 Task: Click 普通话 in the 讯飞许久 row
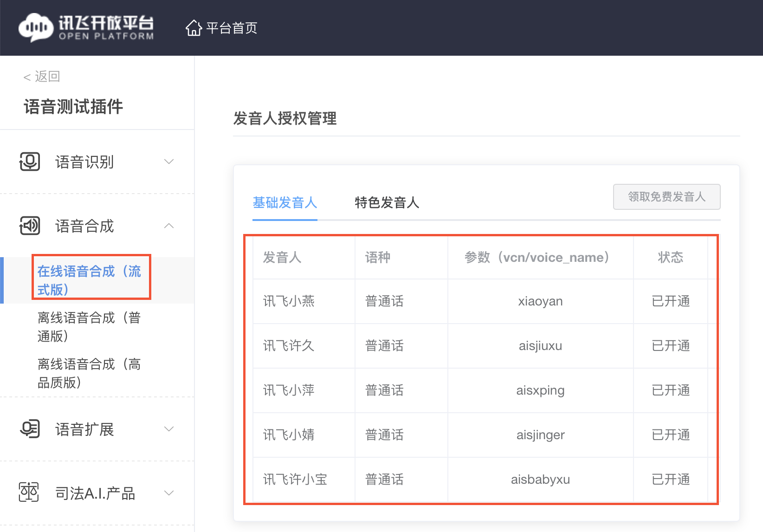tap(384, 346)
